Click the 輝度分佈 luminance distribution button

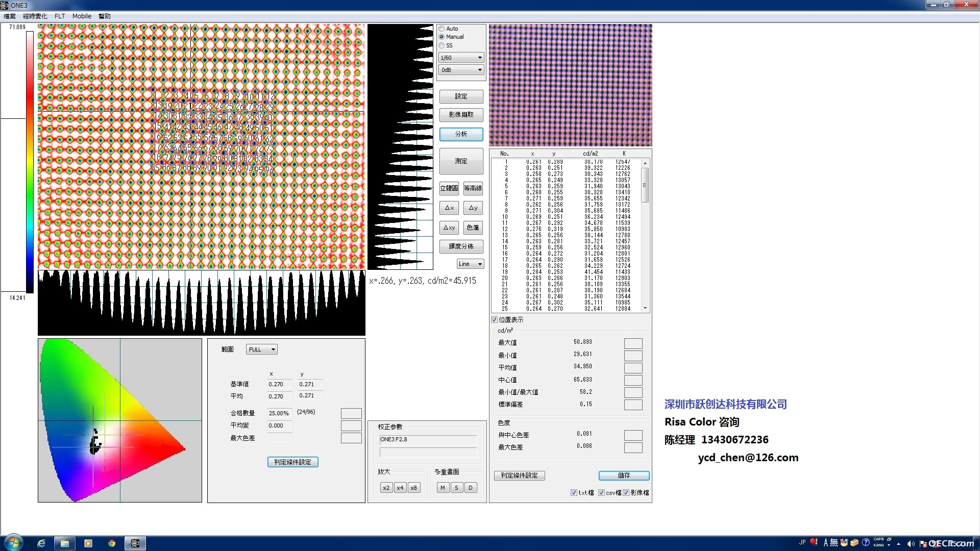coord(461,246)
